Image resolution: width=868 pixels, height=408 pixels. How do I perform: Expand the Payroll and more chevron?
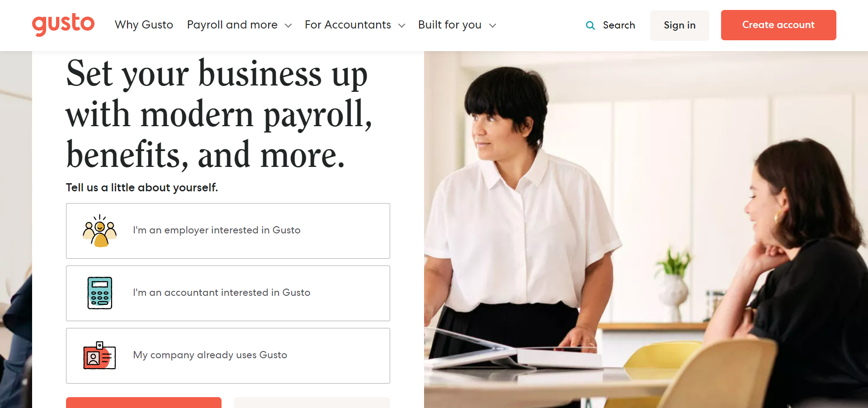[x=288, y=26]
